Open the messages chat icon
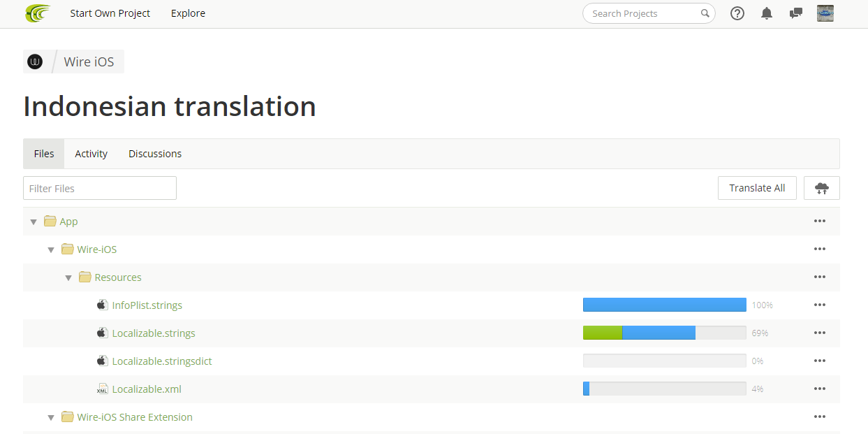The height and width of the screenshot is (434, 868). click(x=795, y=13)
